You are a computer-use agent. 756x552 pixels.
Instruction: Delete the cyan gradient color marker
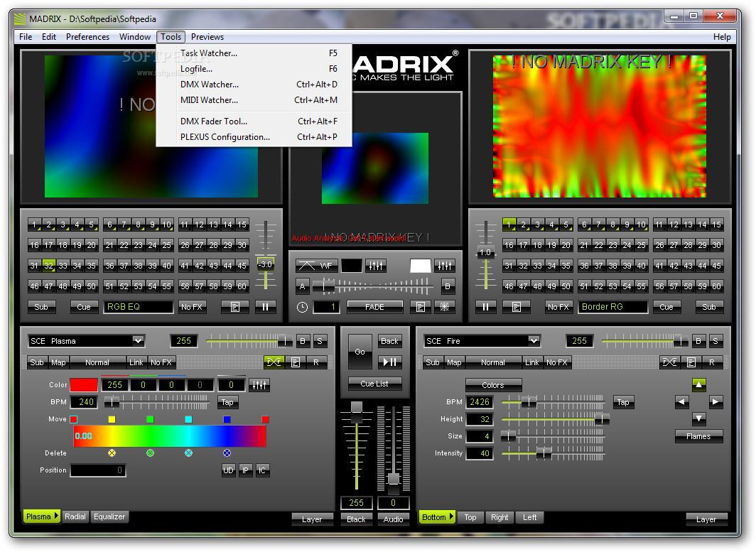[188, 453]
